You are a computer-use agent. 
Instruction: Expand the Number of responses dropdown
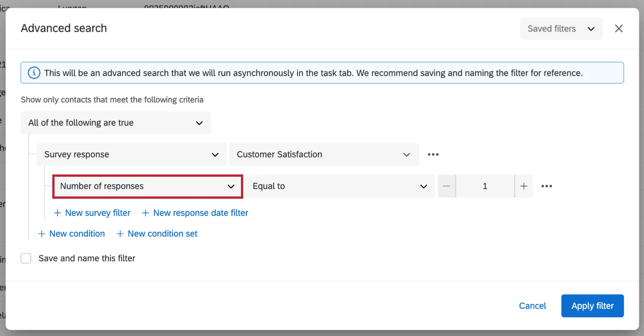point(147,186)
